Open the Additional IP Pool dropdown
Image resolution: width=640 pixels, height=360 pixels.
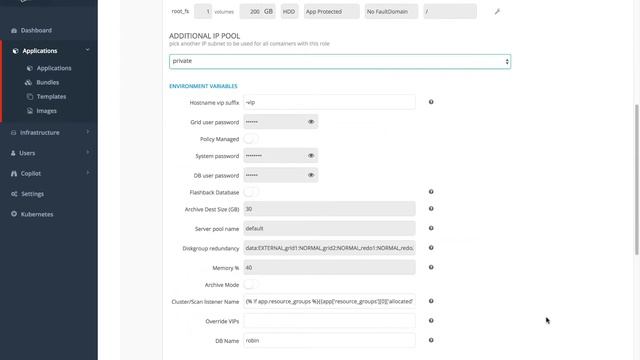pyautogui.click(x=340, y=62)
